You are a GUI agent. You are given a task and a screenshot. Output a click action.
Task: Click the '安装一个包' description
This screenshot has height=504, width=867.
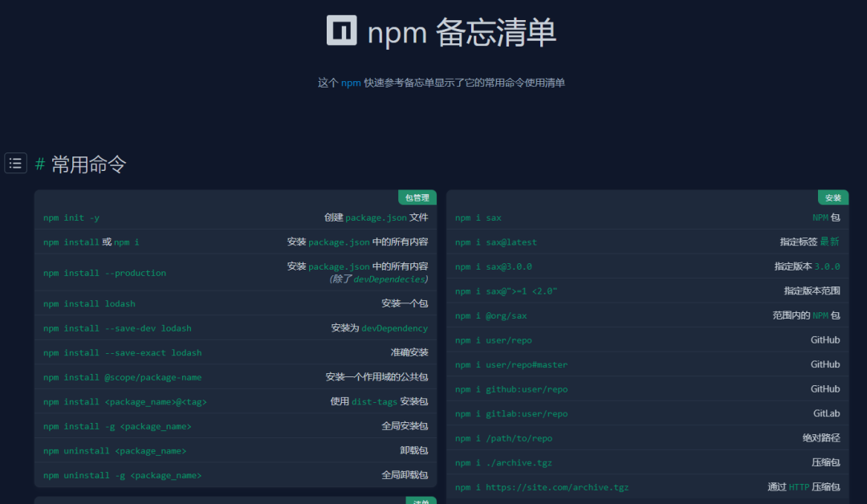coord(405,303)
